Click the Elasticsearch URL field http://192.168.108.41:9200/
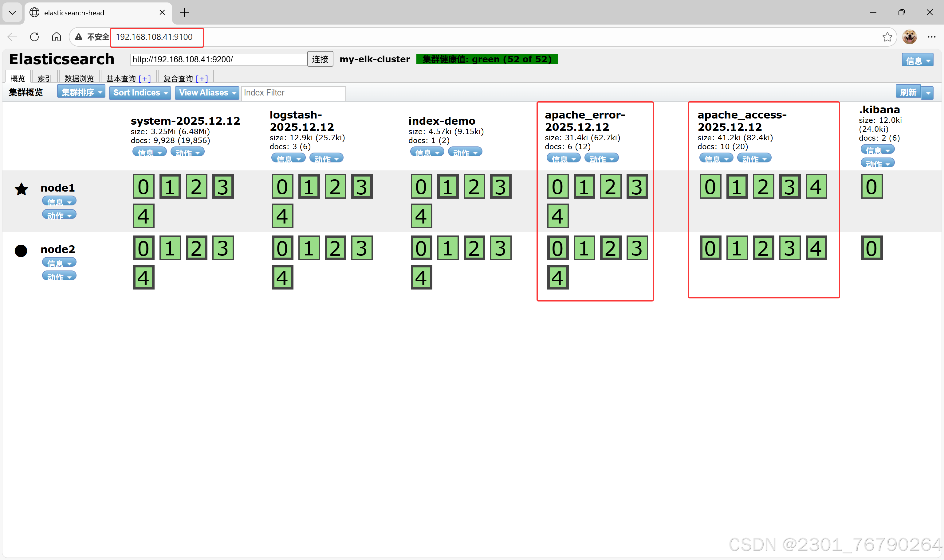The width and height of the screenshot is (944, 560). click(218, 59)
